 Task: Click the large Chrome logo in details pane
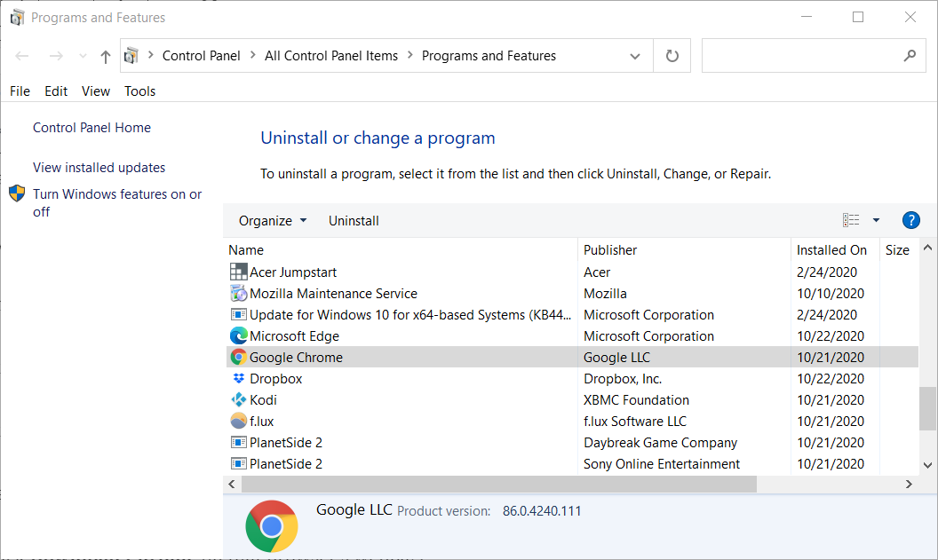click(x=272, y=526)
